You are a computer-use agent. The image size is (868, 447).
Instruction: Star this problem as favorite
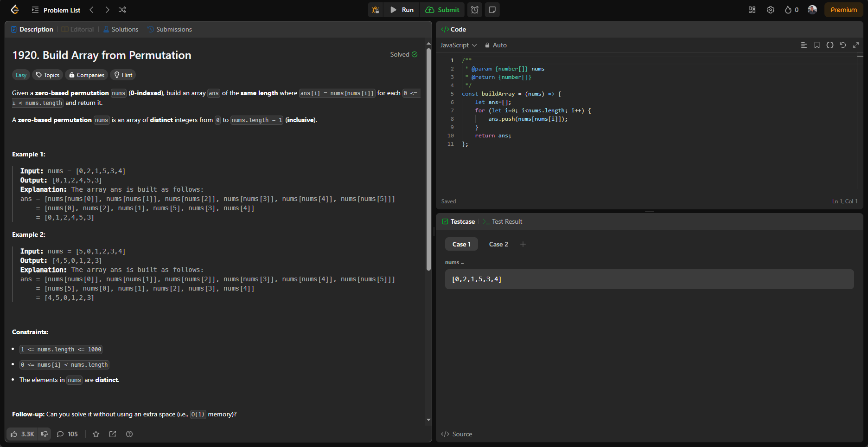(96, 434)
